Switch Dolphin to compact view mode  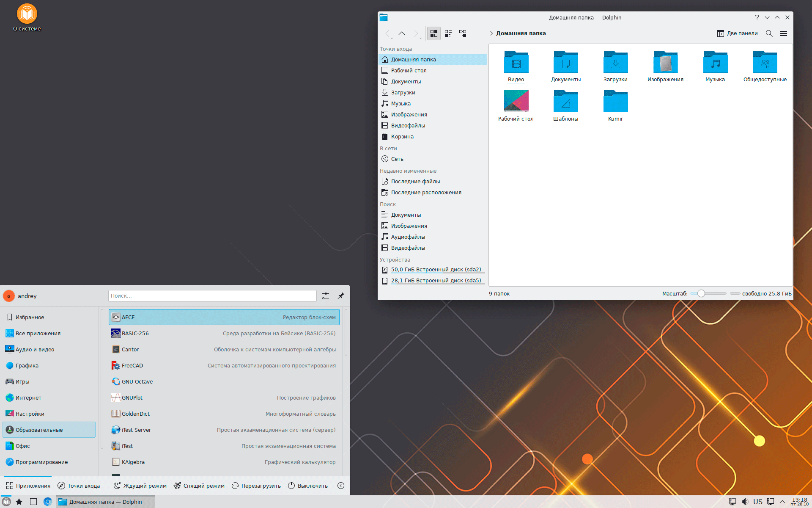tap(448, 33)
